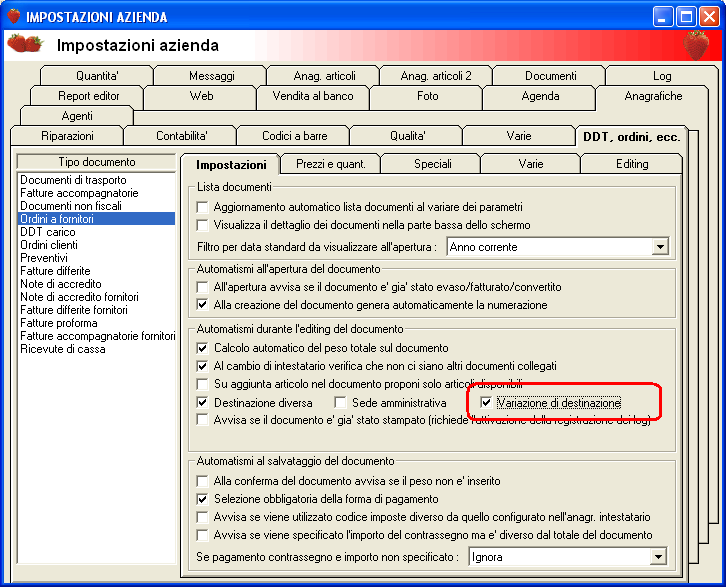Open the Se pagamento contrassegno dropdown arrow
Screen dimensions: 726x587
[x=658, y=556]
